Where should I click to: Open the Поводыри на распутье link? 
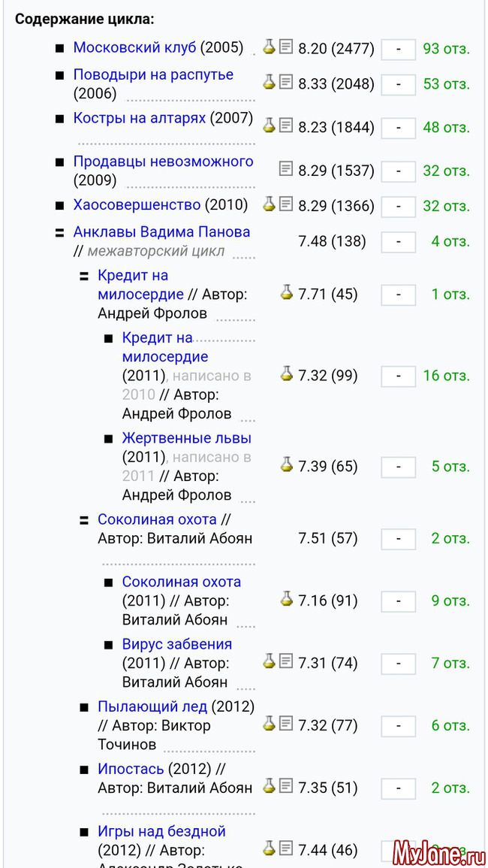[153, 75]
